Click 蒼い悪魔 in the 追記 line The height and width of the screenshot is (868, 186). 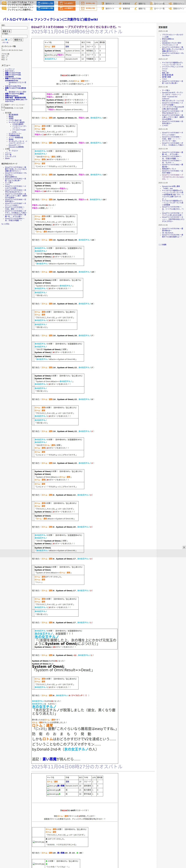pyautogui.click(x=49, y=759)
